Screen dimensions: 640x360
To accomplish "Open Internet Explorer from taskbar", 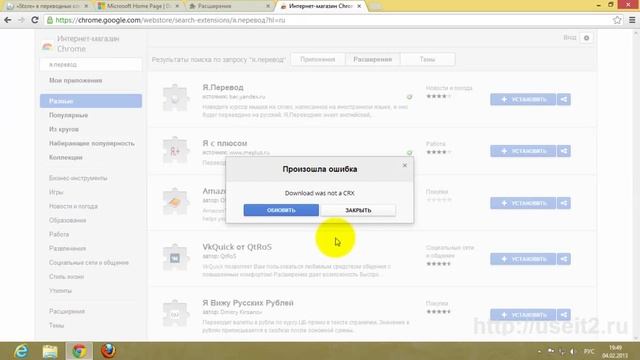I will (21, 351).
